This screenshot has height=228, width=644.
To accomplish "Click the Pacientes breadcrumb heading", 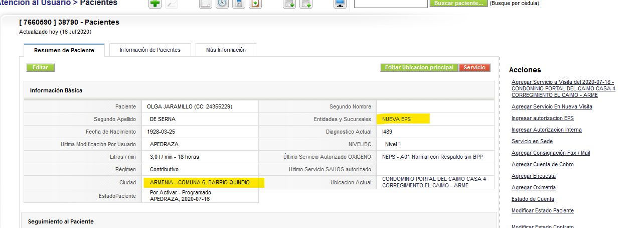I will pyautogui.click(x=98, y=3).
